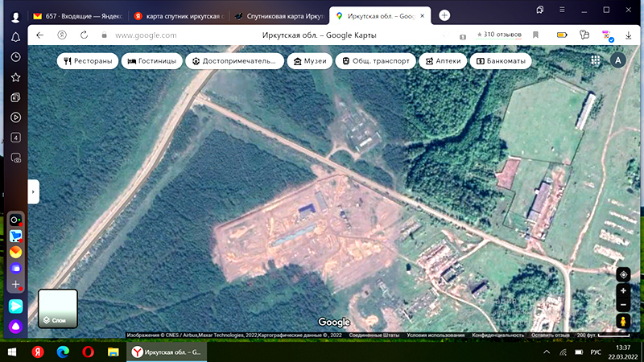Select Street View pegman

click(623, 321)
